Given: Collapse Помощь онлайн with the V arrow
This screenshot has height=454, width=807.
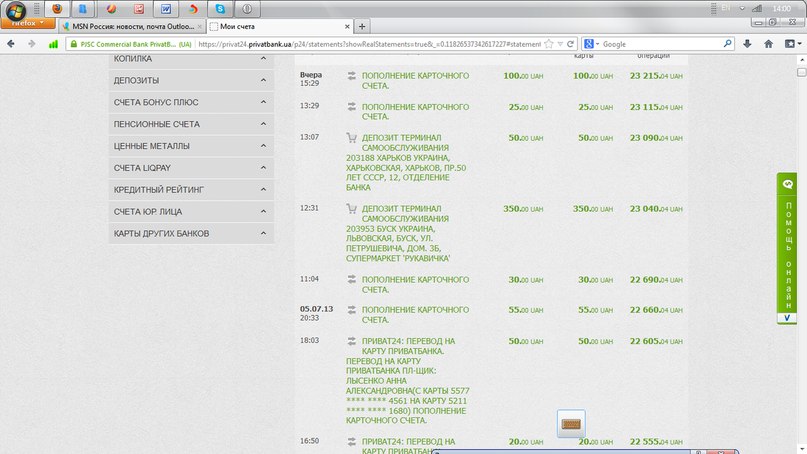Looking at the screenshot, I should [x=787, y=318].
